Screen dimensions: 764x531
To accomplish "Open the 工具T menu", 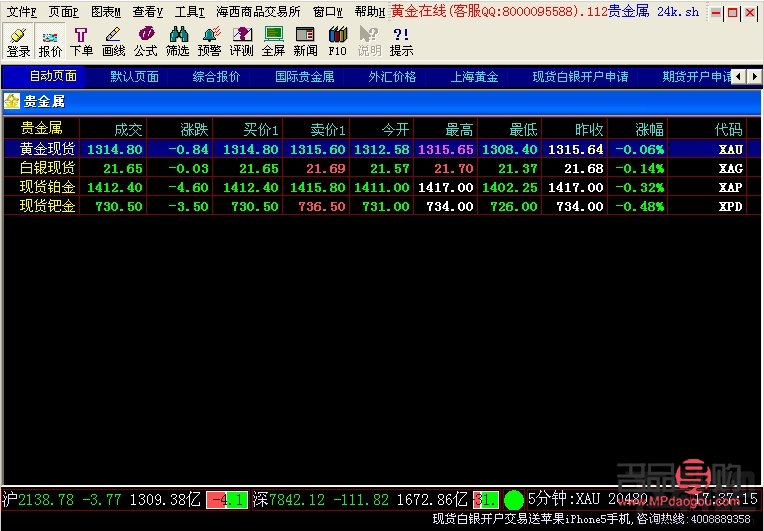I will point(190,11).
